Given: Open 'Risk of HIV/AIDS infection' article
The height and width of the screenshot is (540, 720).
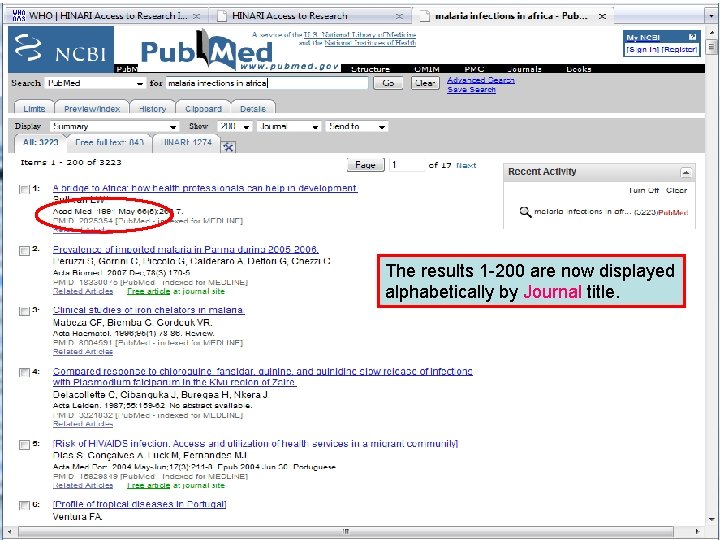Looking at the screenshot, I should click(x=255, y=443).
